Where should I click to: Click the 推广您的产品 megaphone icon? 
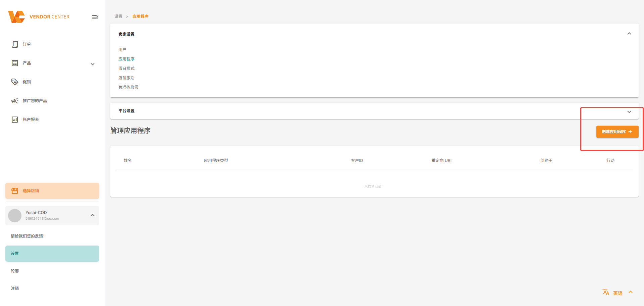coord(15,101)
